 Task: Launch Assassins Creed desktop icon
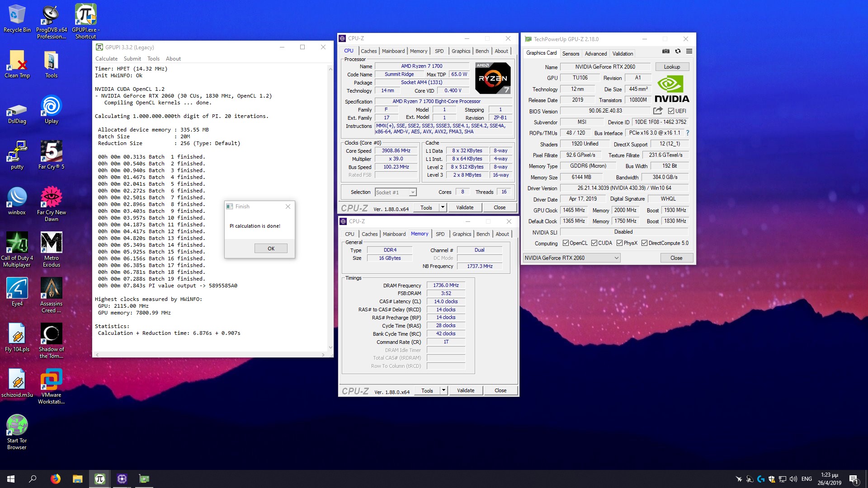pos(51,296)
